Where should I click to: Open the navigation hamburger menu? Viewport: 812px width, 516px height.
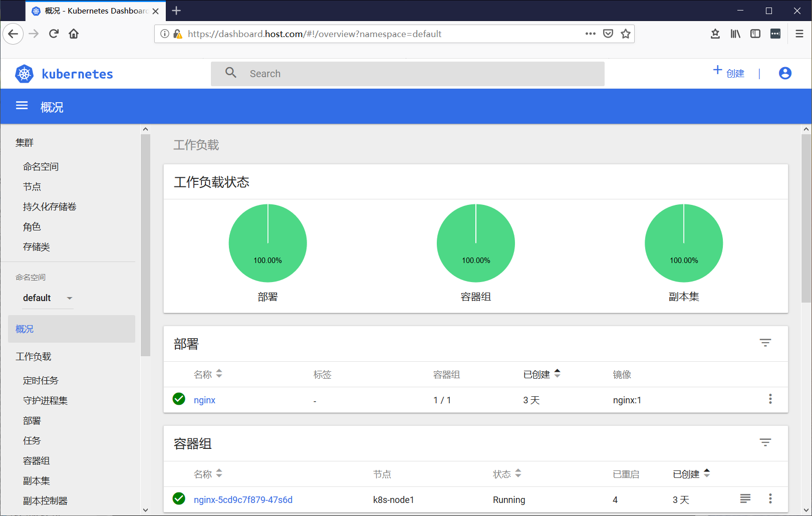[x=22, y=106]
